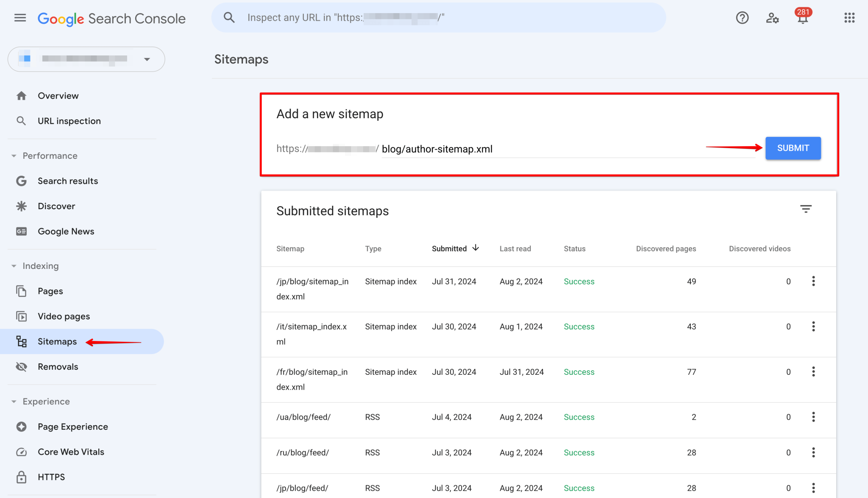Image resolution: width=868 pixels, height=498 pixels.
Task: Collapse the Indexing section
Action: coord(14,266)
